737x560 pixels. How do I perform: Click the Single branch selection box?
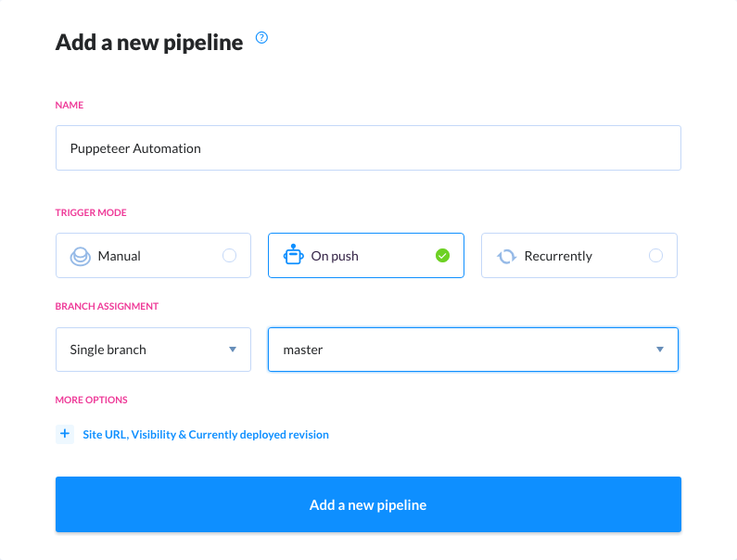(153, 350)
